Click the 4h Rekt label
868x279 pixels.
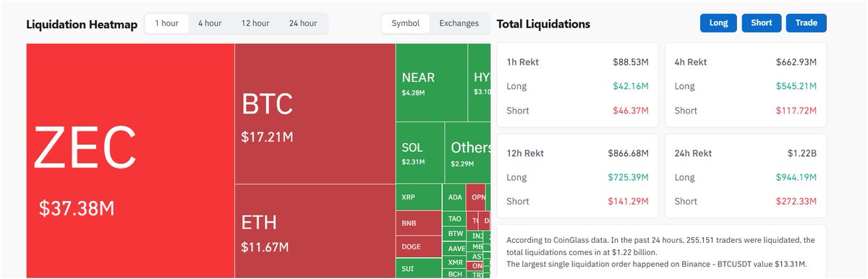pos(690,62)
